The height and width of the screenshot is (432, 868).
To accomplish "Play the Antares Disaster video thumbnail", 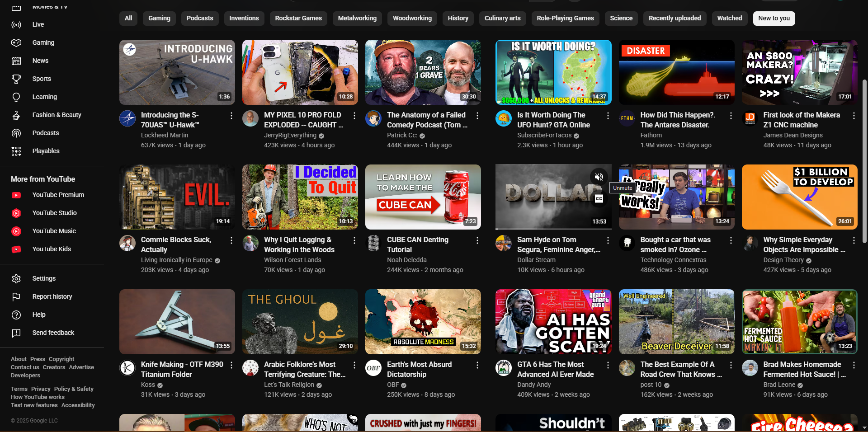I will [x=676, y=72].
